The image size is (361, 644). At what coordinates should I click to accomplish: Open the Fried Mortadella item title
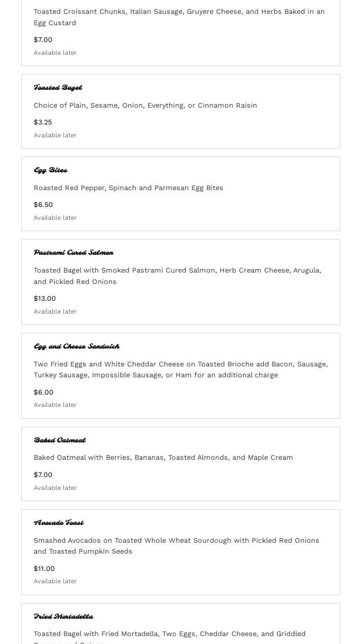(63, 617)
